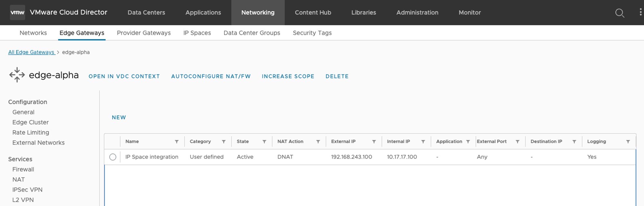Open the Administration menu

(x=417, y=13)
